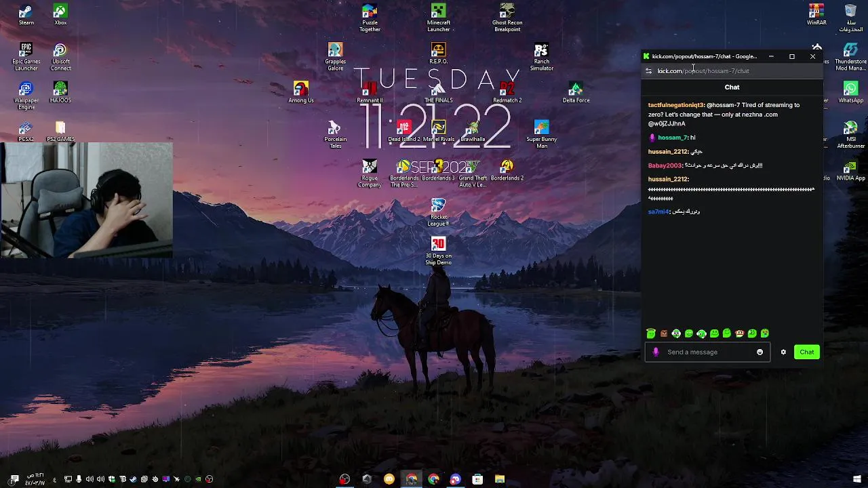Open the volume speaker tray icon

click(90, 479)
